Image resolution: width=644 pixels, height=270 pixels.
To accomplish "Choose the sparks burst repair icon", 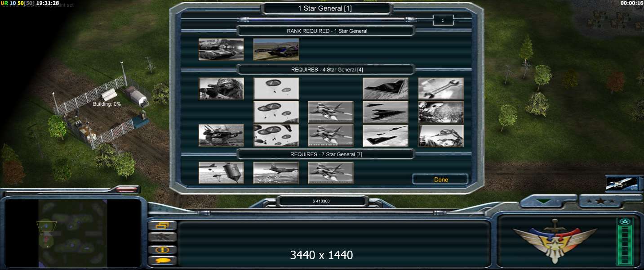I will click(x=441, y=112).
